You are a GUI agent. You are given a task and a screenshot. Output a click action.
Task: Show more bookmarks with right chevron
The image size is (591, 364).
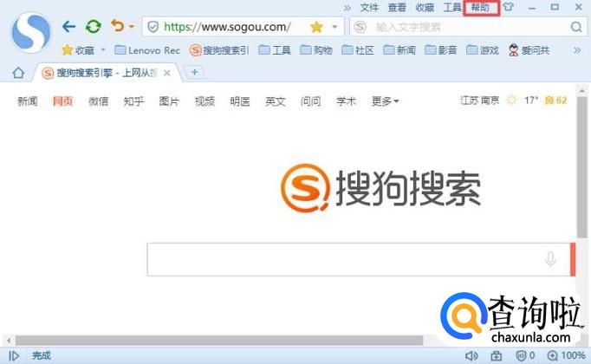[x=577, y=50]
